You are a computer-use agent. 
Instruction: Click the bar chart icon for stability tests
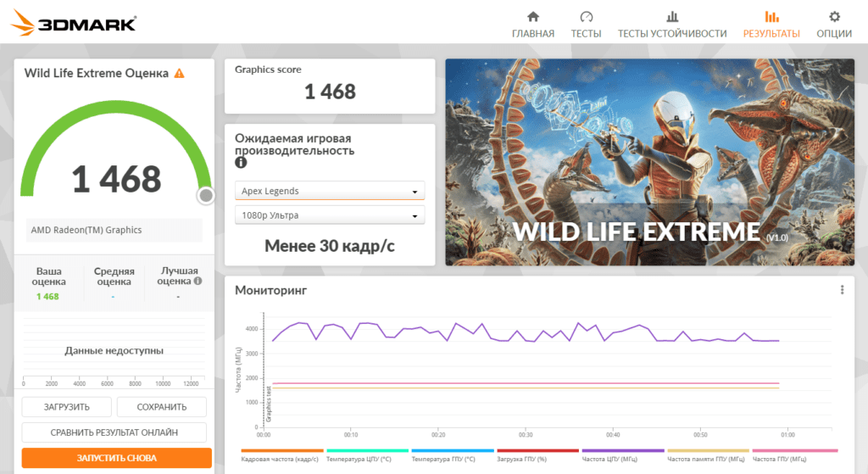tap(672, 16)
